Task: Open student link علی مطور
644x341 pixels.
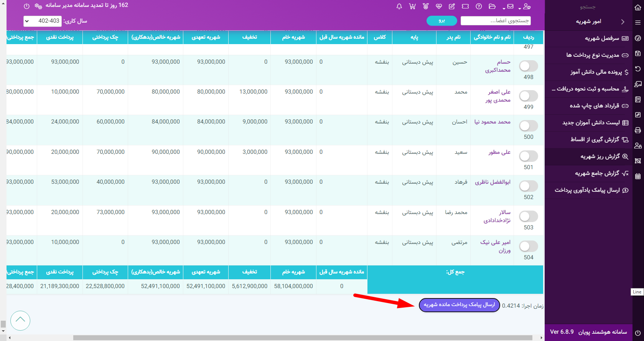Action: 499,152
